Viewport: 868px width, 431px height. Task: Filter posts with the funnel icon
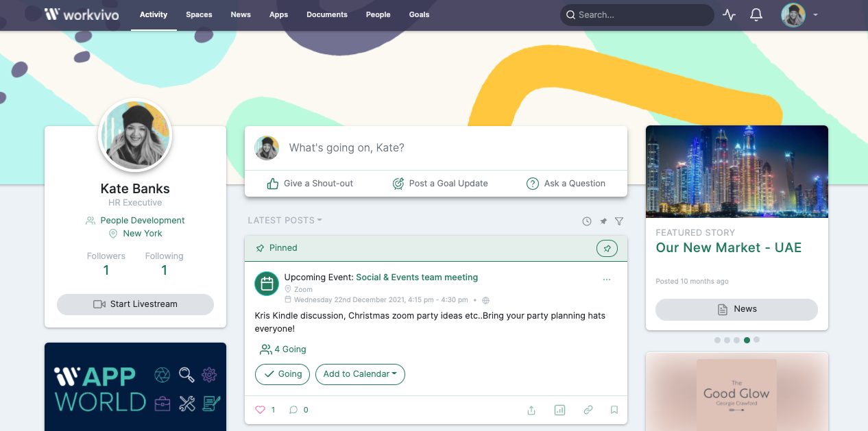pyautogui.click(x=619, y=221)
